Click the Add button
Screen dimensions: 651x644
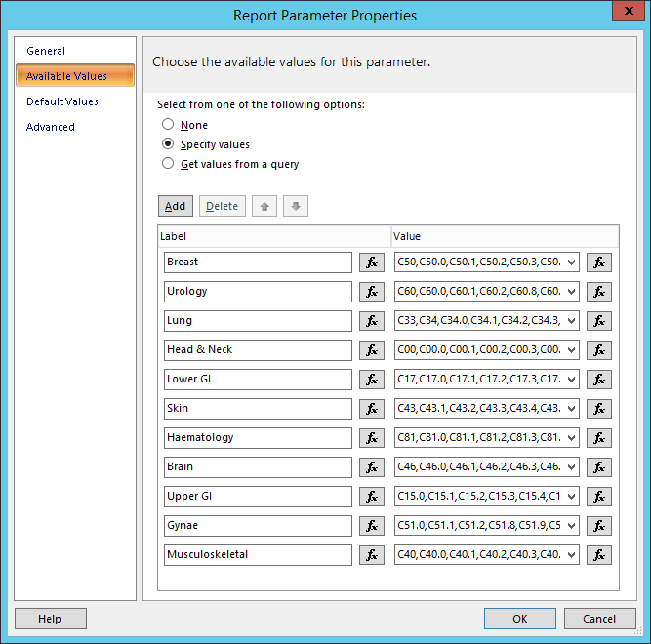[x=176, y=206]
